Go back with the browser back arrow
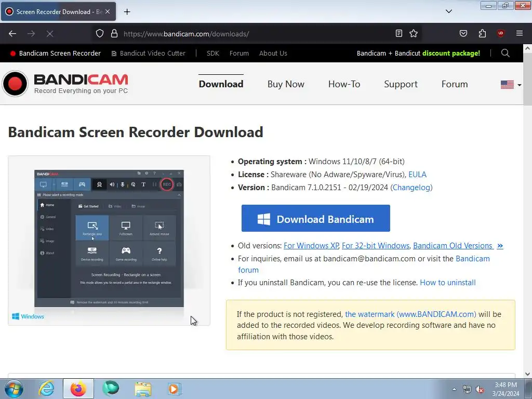532x399 pixels. [x=12, y=34]
